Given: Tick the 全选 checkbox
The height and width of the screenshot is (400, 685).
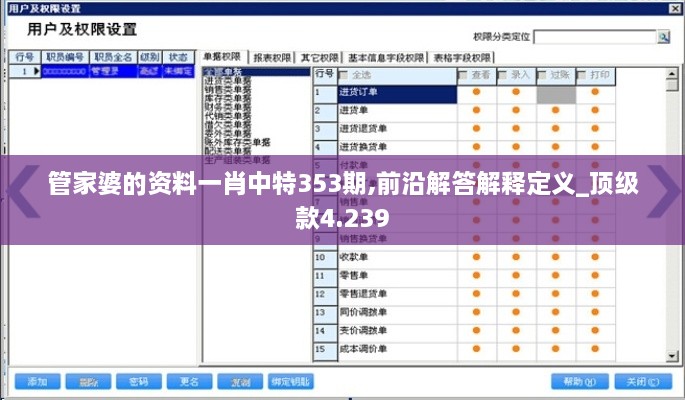Looking at the screenshot, I should pyautogui.click(x=344, y=76).
